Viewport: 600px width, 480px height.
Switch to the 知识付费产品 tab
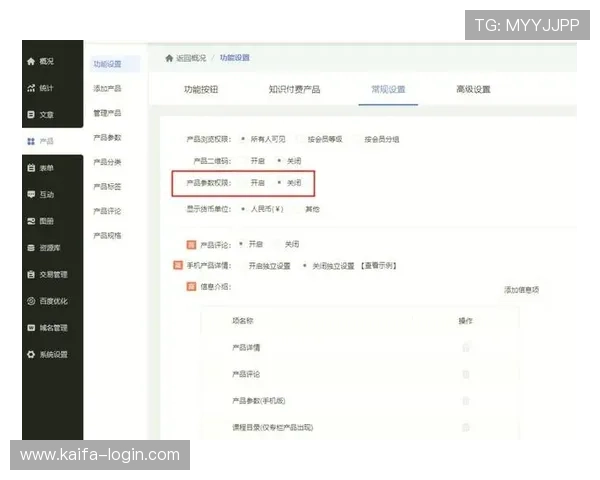pos(294,89)
